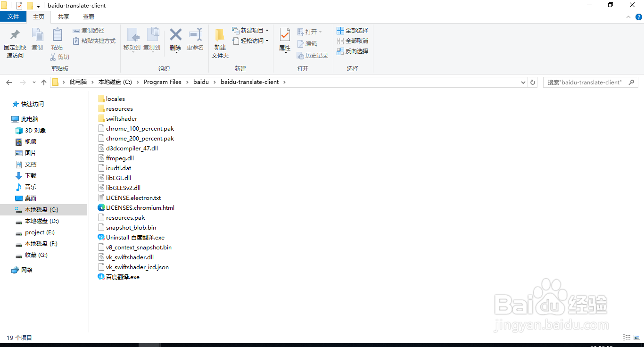Click the Back navigation arrow
This screenshot has height=347, width=644.
pos(9,82)
